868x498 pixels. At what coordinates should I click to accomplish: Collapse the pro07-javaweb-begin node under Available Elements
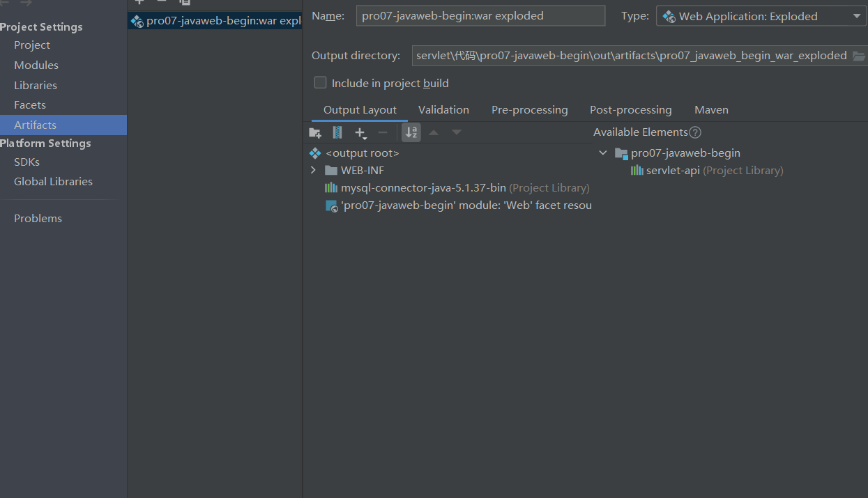pyautogui.click(x=602, y=153)
